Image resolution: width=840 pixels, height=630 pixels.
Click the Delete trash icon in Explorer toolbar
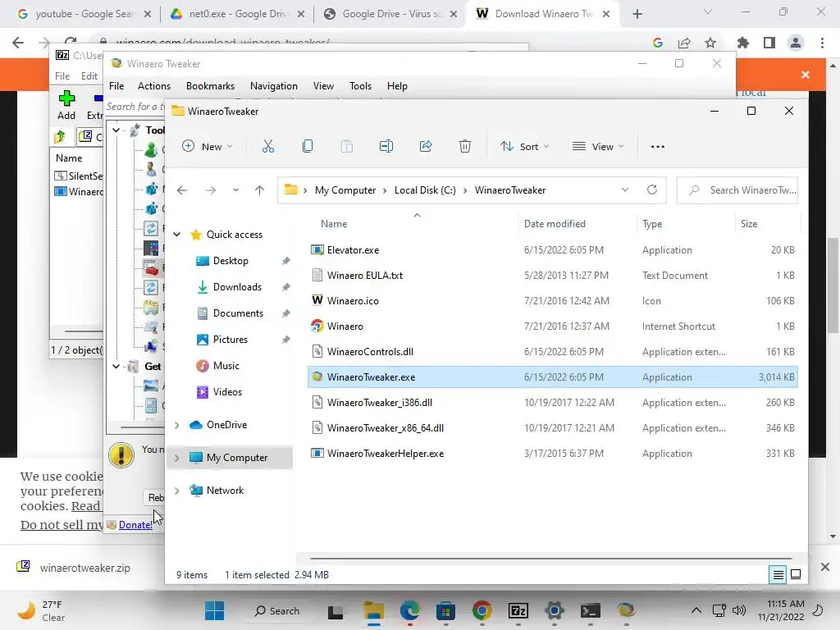click(465, 146)
